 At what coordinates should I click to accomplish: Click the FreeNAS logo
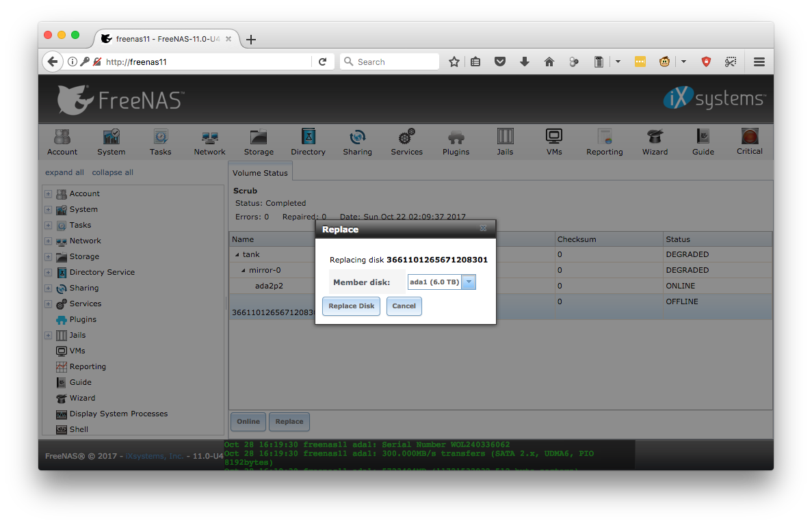point(120,99)
